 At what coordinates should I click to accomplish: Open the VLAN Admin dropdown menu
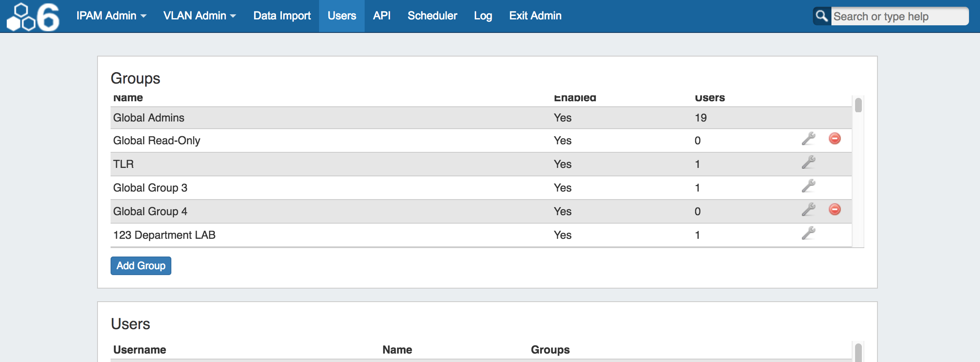coord(199,16)
